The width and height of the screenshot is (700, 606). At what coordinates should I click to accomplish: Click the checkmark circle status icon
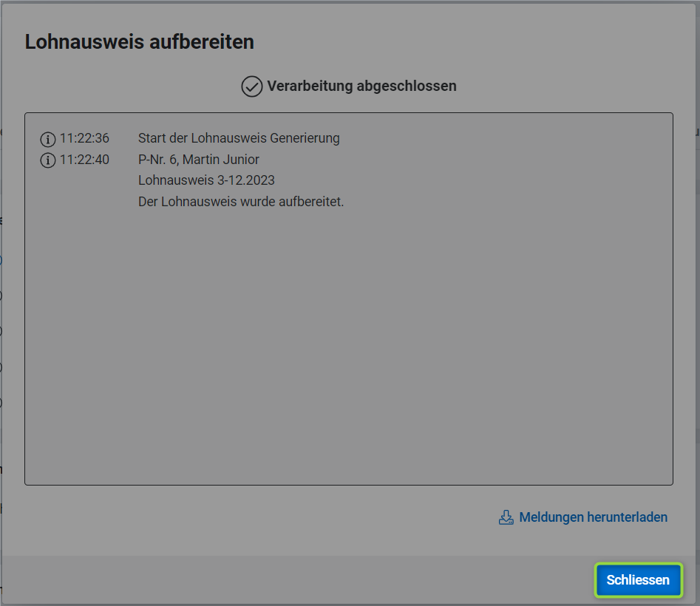click(252, 86)
